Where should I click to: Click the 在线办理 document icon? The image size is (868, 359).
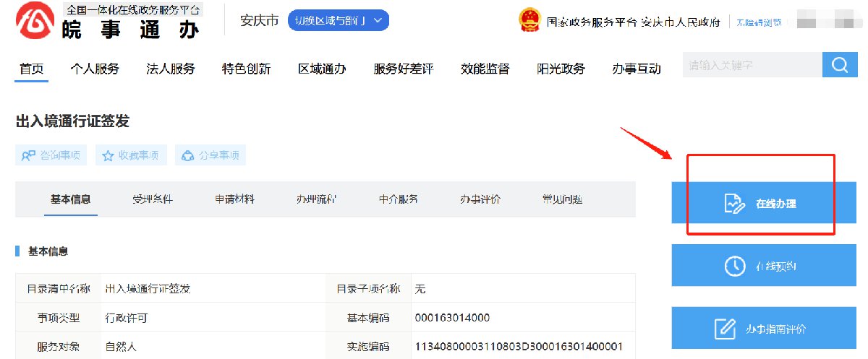point(734,204)
